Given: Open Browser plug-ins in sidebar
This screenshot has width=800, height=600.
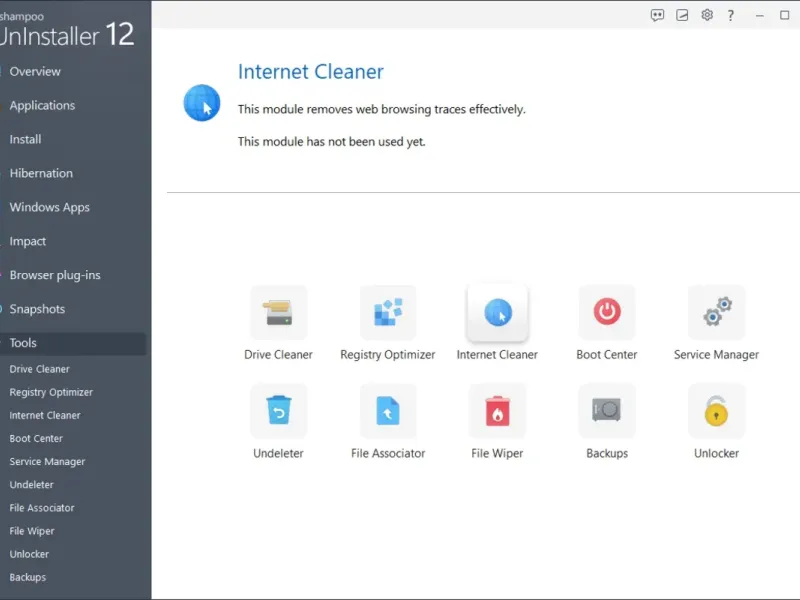Looking at the screenshot, I should coord(55,275).
